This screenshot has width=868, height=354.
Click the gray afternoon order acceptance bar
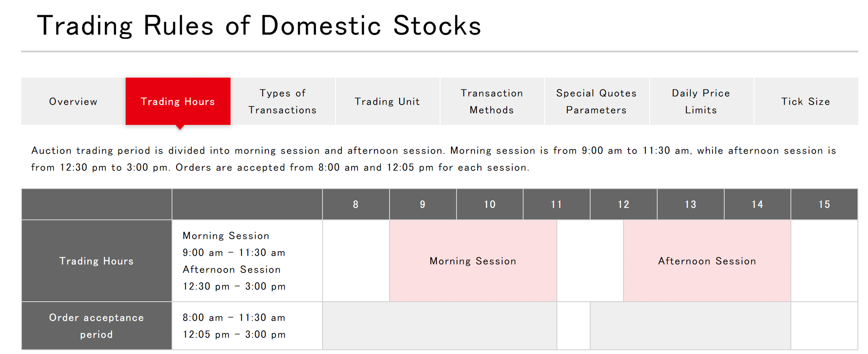pos(690,326)
